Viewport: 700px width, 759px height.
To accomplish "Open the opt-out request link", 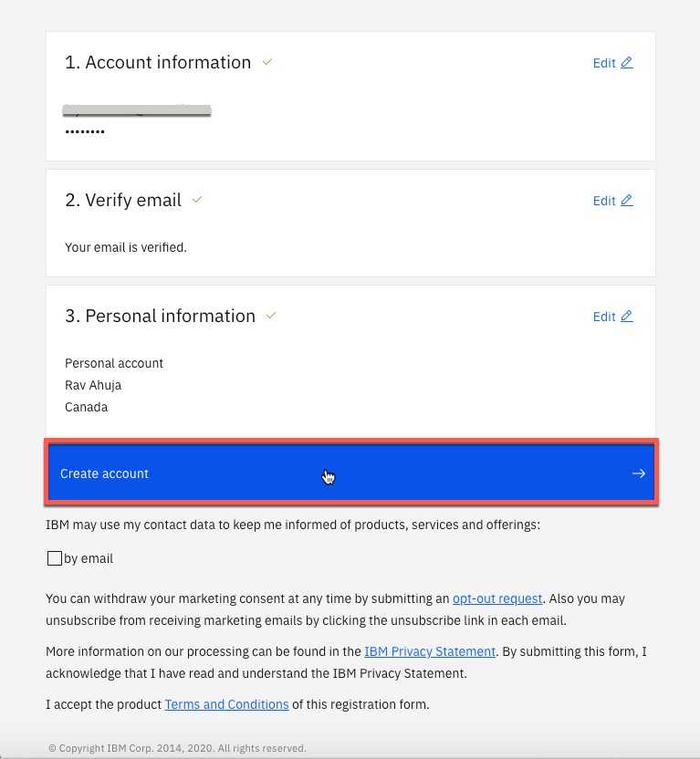I will point(497,599).
